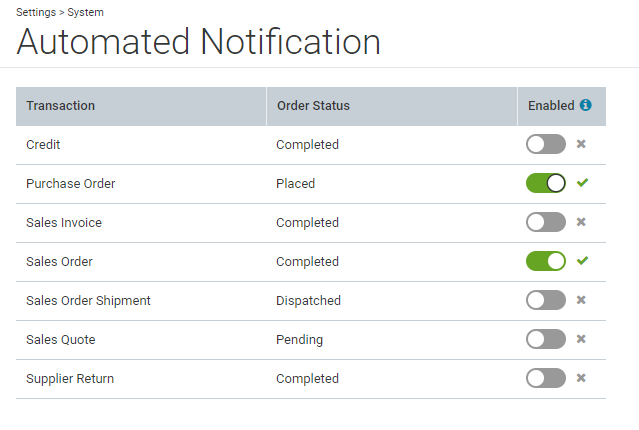Screen dimensions: 639x430
Task: Click the X icon in Sales Invoice row
Action: coord(581,222)
